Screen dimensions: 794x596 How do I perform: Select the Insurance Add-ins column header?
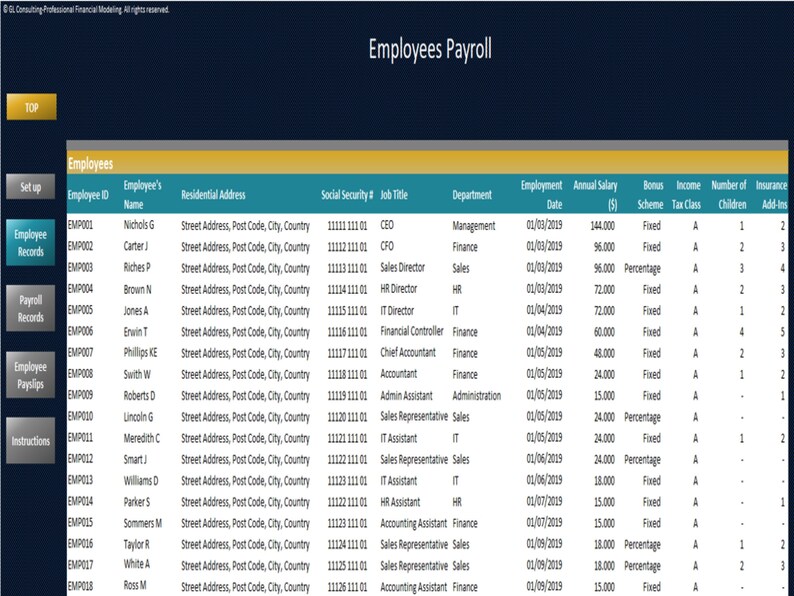pyautogui.click(x=771, y=195)
